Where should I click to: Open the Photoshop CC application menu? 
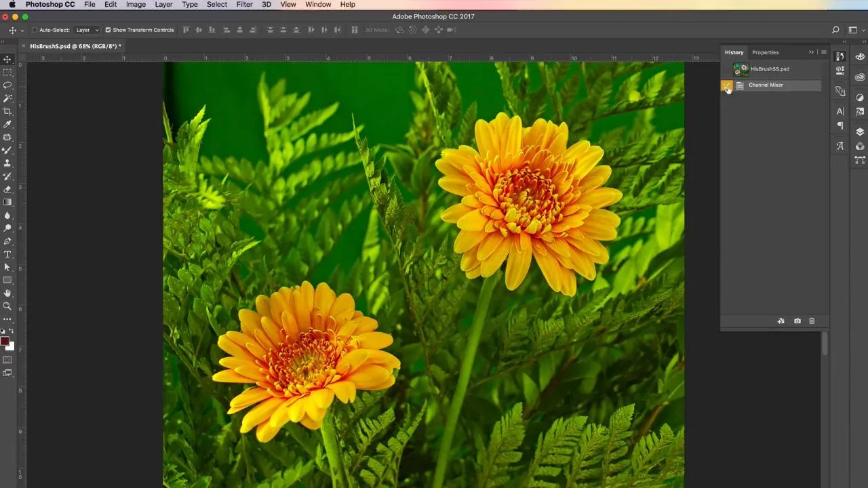[x=50, y=4]
